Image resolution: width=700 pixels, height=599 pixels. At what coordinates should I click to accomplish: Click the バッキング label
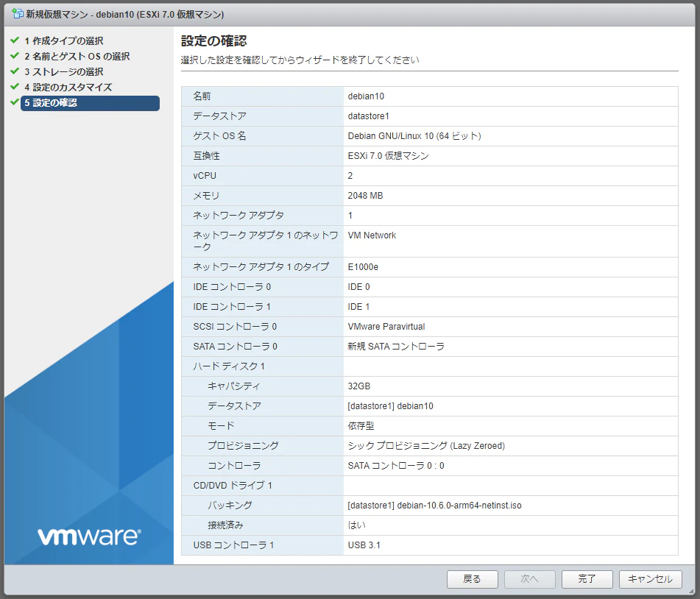[230, 506]
